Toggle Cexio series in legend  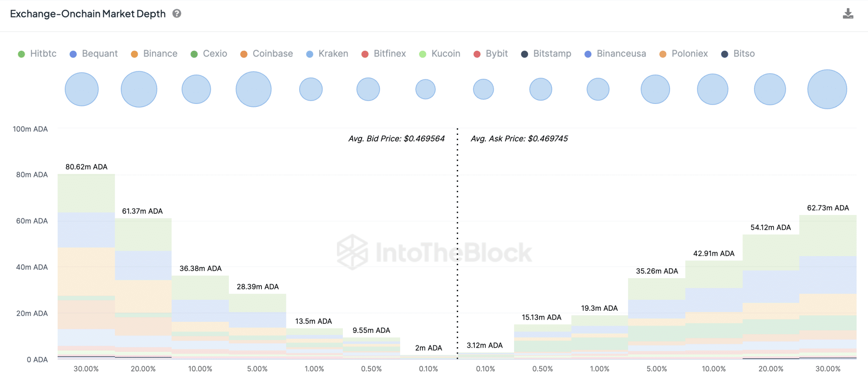click(x=209, y=54)
